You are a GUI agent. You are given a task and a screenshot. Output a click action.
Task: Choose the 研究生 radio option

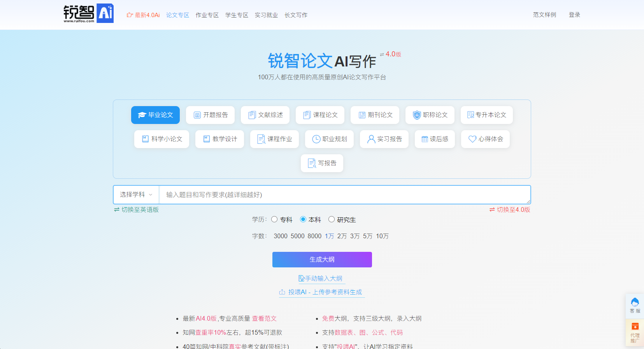332,219
